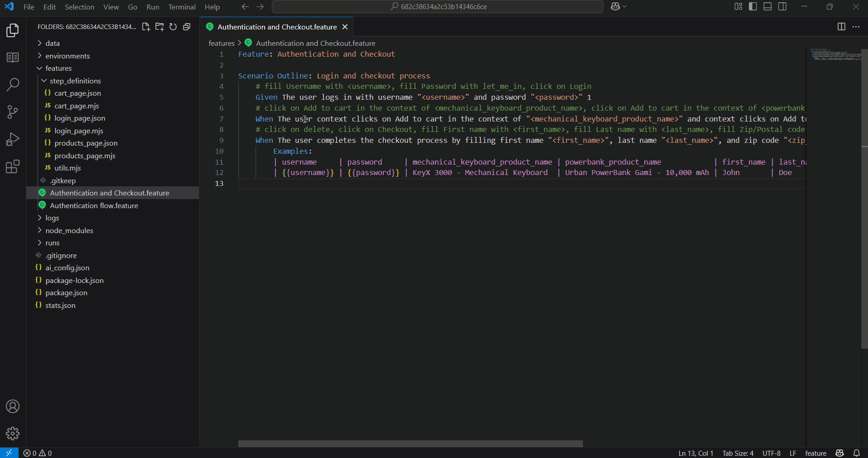The width and height of the screenshot is (868, 458).
Task: Open the Terminal menu
Action: (x=182, y=7)
